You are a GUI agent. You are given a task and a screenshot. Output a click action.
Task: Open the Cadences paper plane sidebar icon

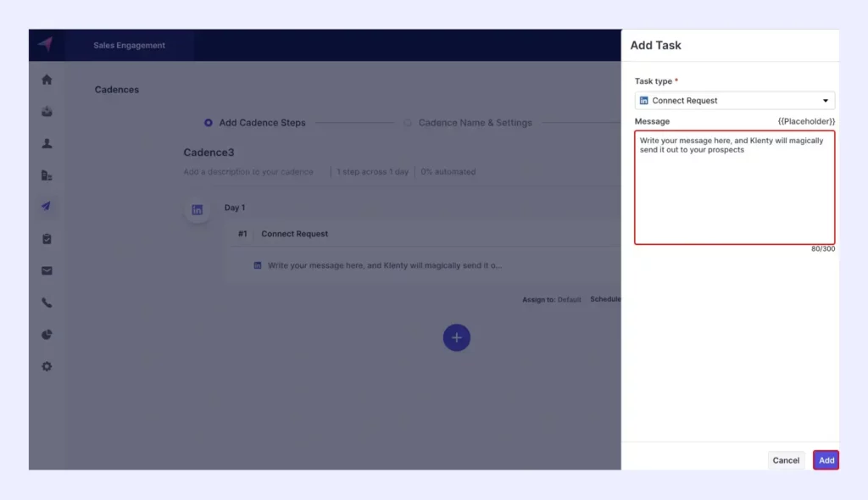click(47, 207)
